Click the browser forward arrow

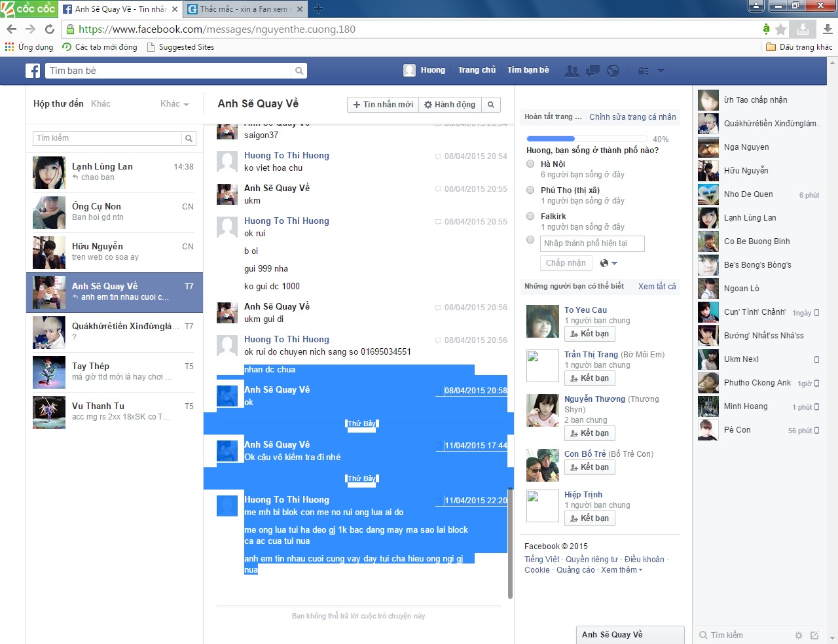(30, 29)
